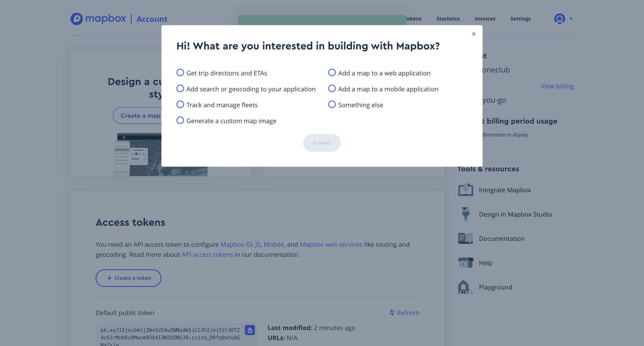Click the 'Default public token' label
The height and width of the screenshot is (346, 644).
[125, 313]
